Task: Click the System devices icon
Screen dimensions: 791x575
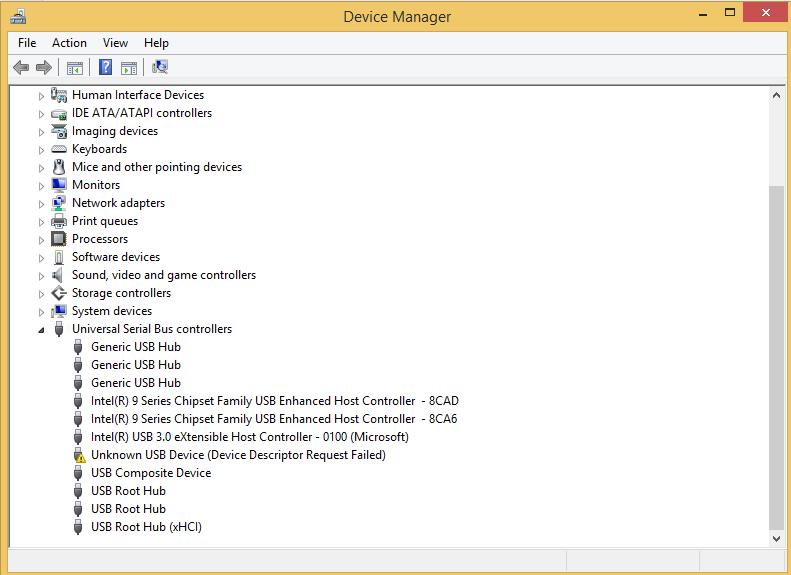Action: pyautogui.click(x=59, y=311)
